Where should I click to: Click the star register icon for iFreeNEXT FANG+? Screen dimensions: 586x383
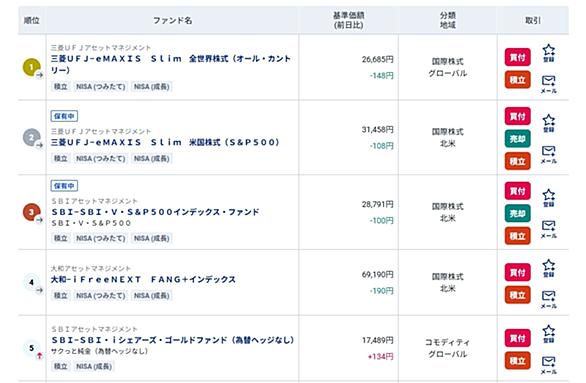(x=548, y=268)
